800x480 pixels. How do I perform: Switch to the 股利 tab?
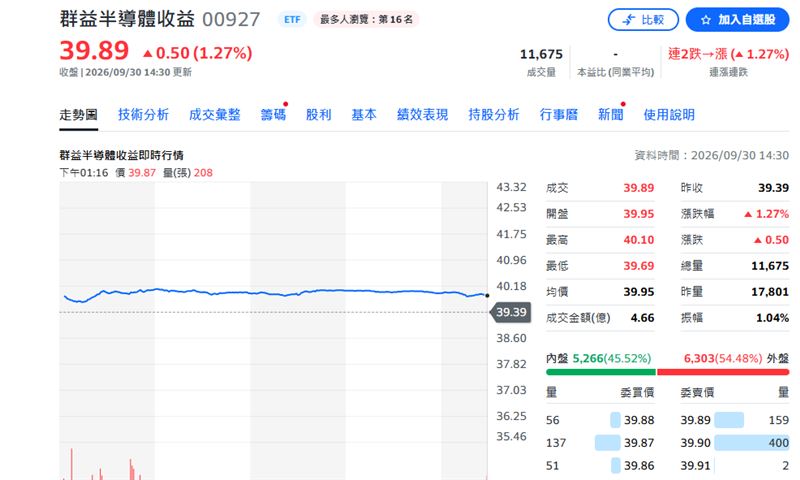coord(318,115)
